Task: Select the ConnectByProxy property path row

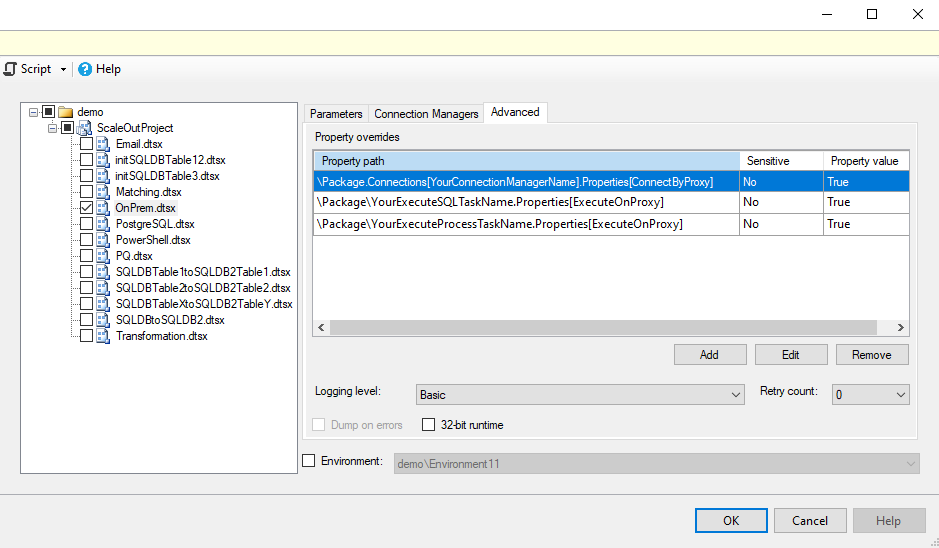Action: (x=611, y=181)
